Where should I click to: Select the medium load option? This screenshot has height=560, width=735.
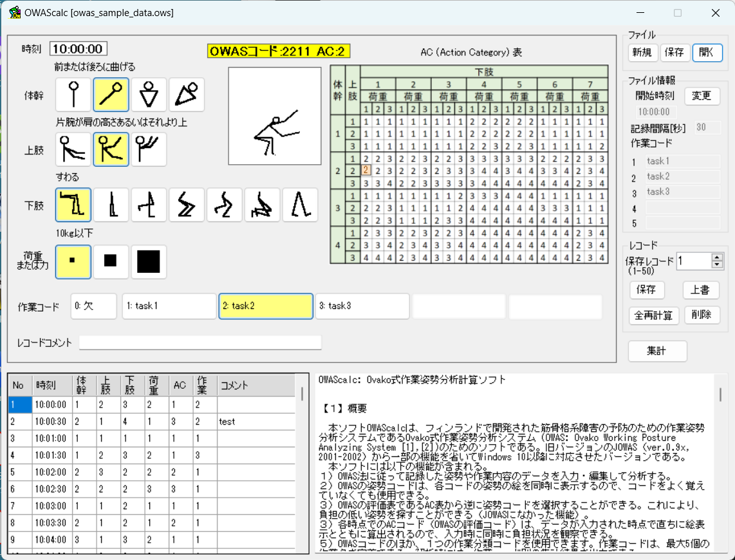click(111, 261)
